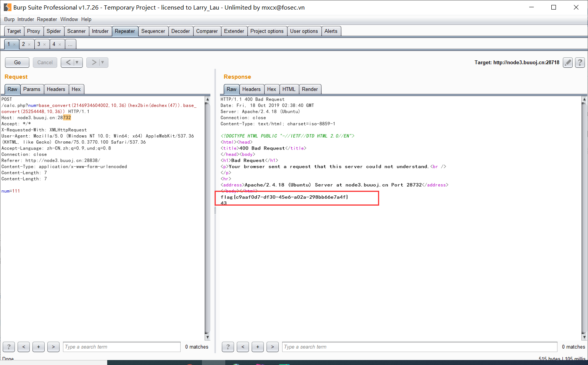Switch to the Spider tab

pos(54,31)
